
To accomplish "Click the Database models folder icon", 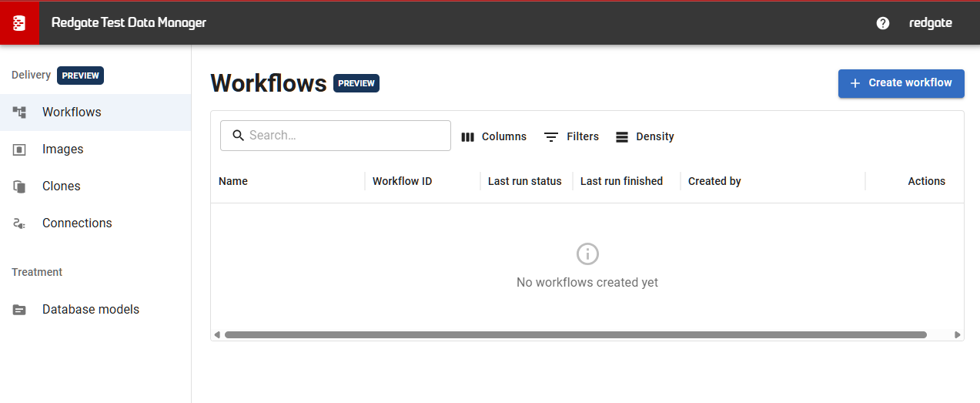I will [x=20, y=310].
